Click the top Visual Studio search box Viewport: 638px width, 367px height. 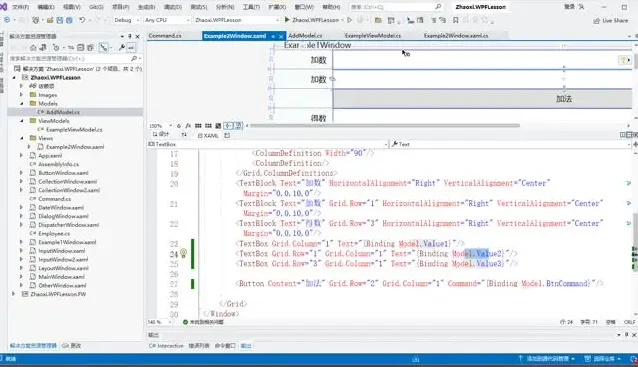(396, 7)
